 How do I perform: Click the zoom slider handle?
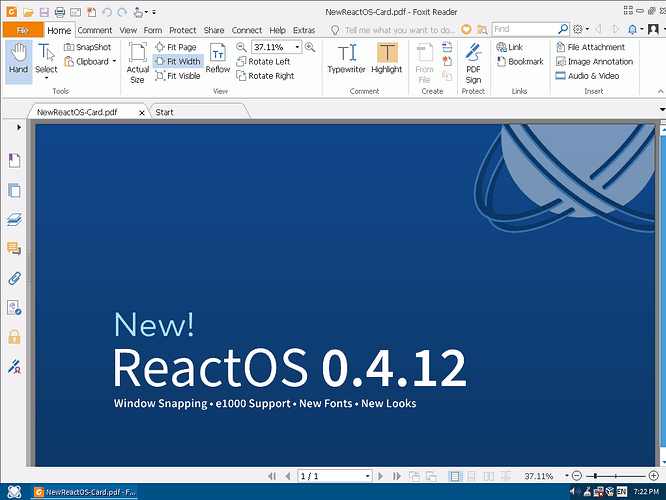[595, 476]
